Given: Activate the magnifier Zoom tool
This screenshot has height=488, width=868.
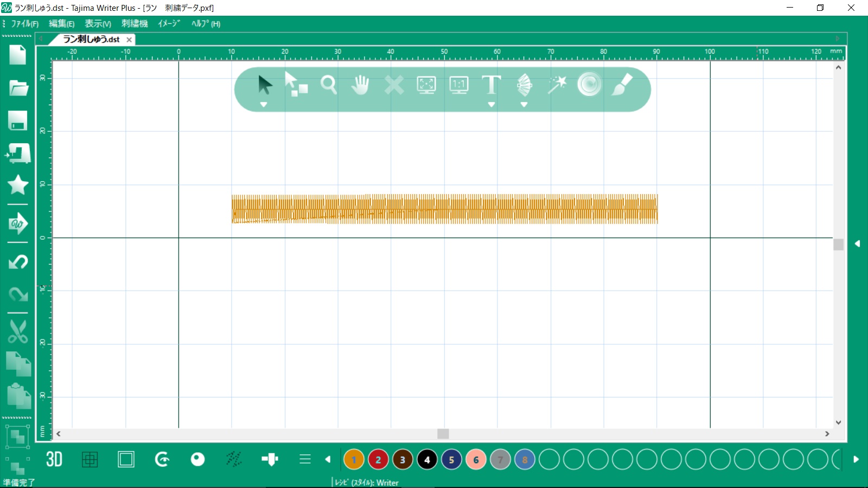Looking at the screenshot, I should (x=328, y=85).
